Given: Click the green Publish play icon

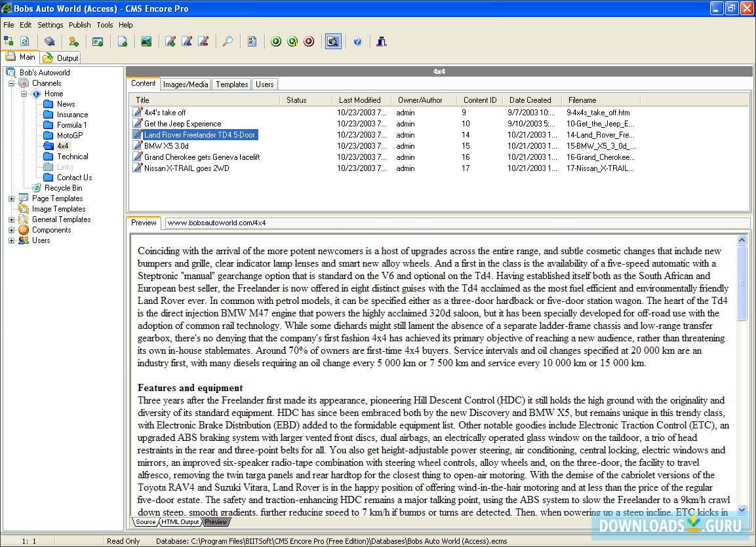Looking at the screenshot, I should pos(275,41).
